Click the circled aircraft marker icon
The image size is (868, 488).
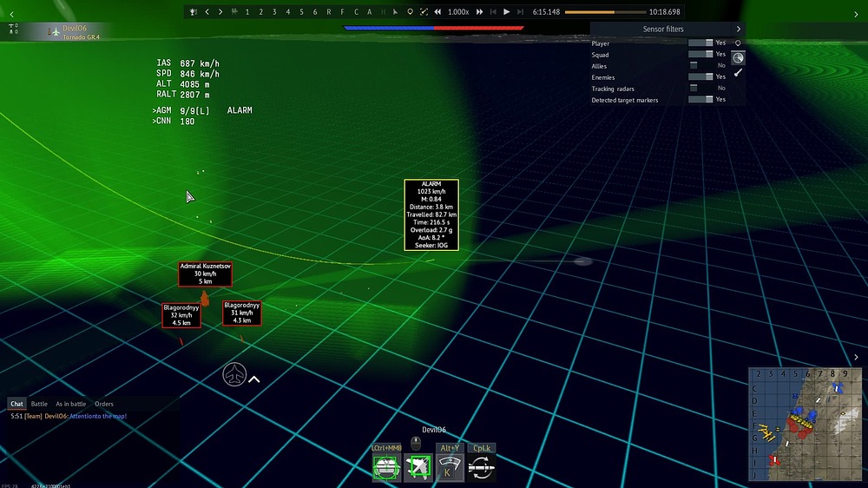234,374
